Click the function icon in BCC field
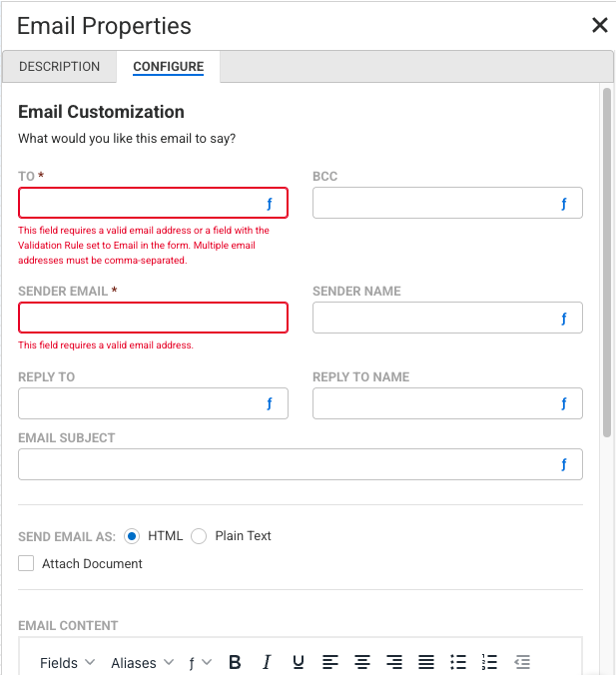This screenshot has width=616, height=675. [x=563, y=204]
